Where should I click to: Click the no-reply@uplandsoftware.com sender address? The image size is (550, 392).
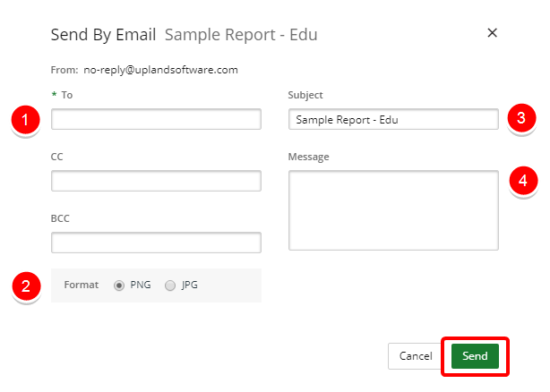160,70
